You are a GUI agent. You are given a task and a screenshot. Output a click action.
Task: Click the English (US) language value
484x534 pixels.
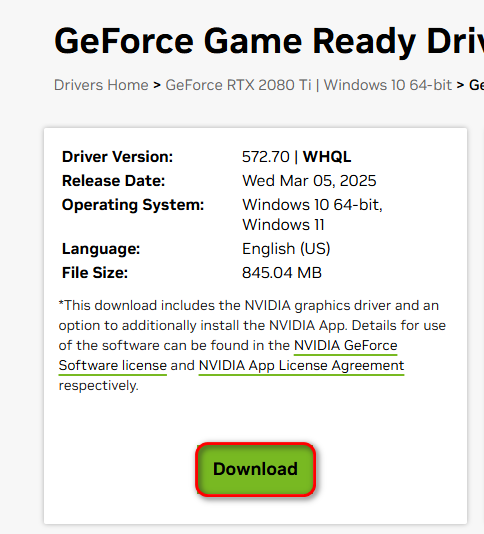pos(286,249)
